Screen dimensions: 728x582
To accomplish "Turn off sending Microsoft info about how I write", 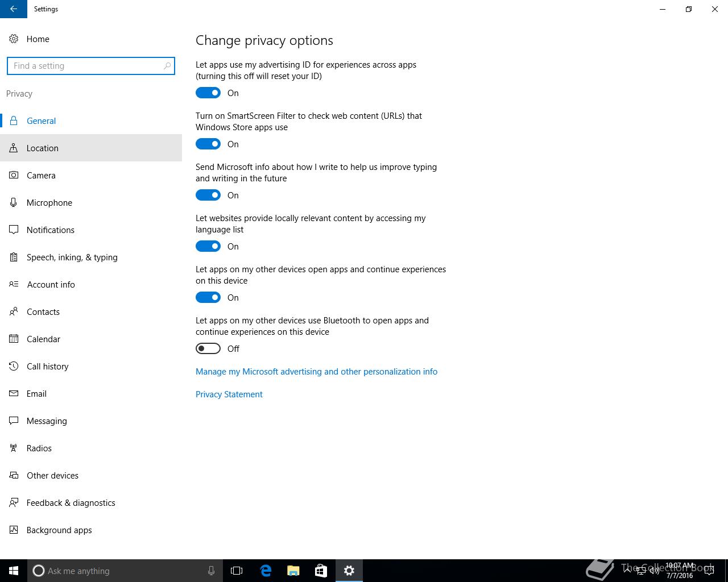I will [x=208, y=195].
